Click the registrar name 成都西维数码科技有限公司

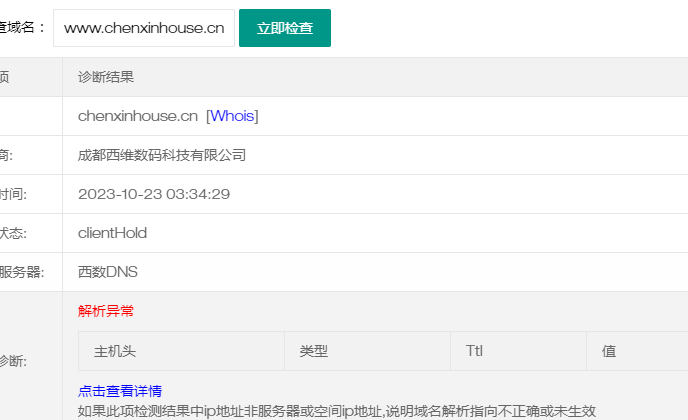click(162, 155)
